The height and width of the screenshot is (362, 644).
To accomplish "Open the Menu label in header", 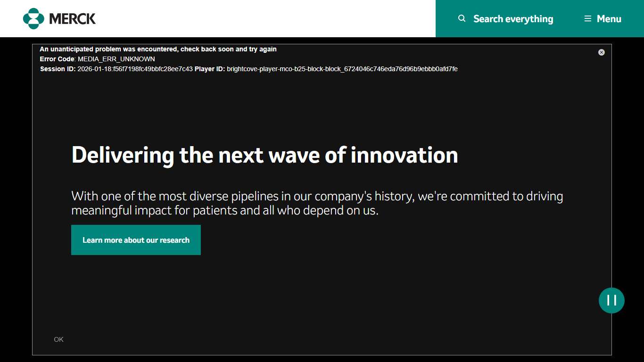I will (x=609, y=19).
